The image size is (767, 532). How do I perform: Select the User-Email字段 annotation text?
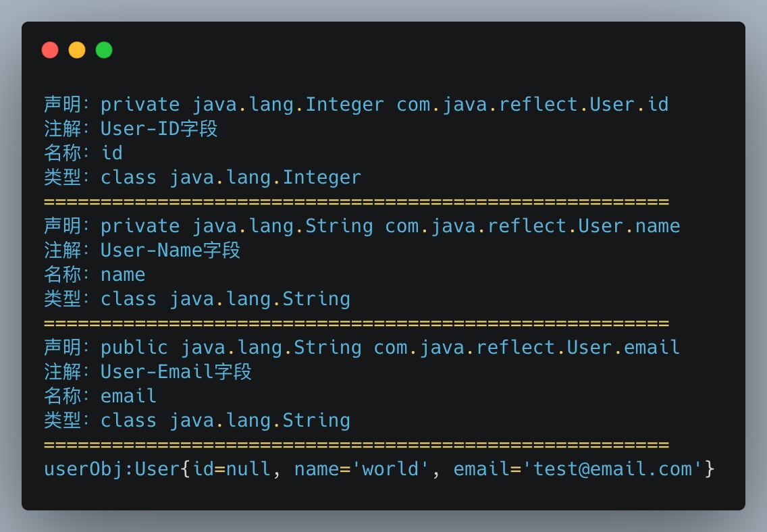176,372
